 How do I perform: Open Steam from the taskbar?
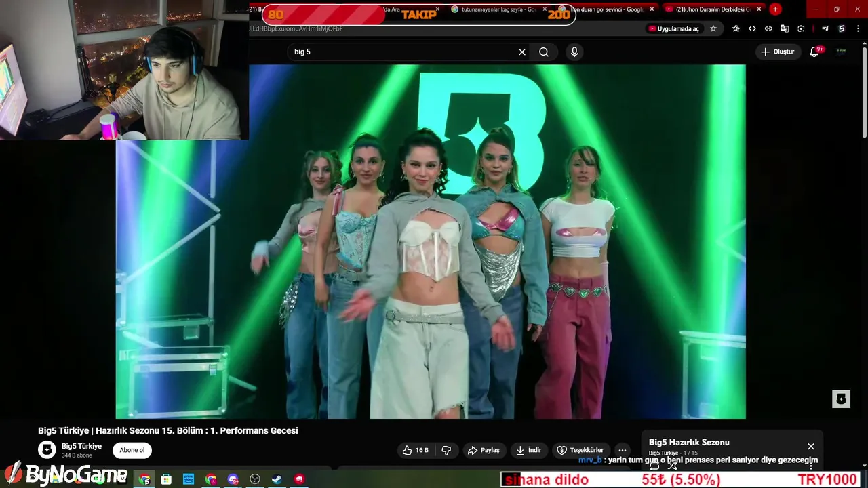pyautogui.click(x=277, y=479)
